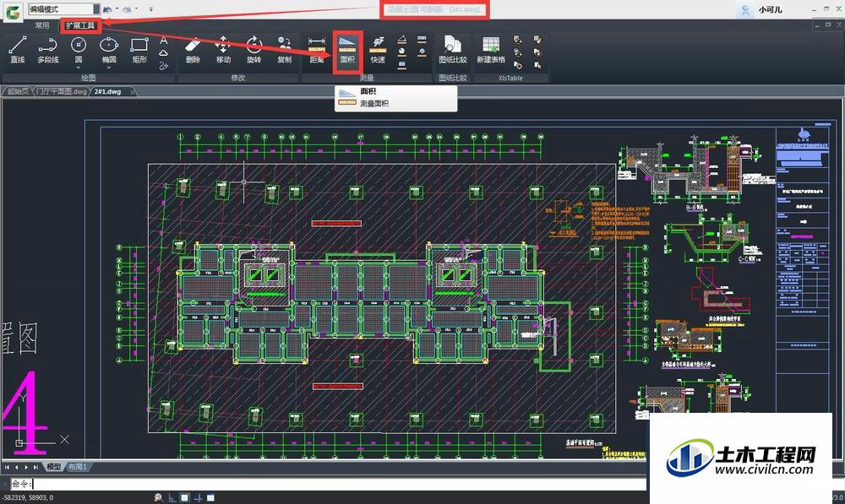Click the green G application logo
Viewport: 845px width, 504px height.
click(13, 12)
